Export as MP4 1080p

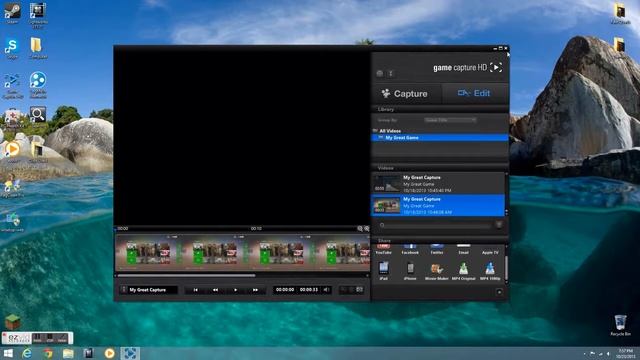pos(490,271)
